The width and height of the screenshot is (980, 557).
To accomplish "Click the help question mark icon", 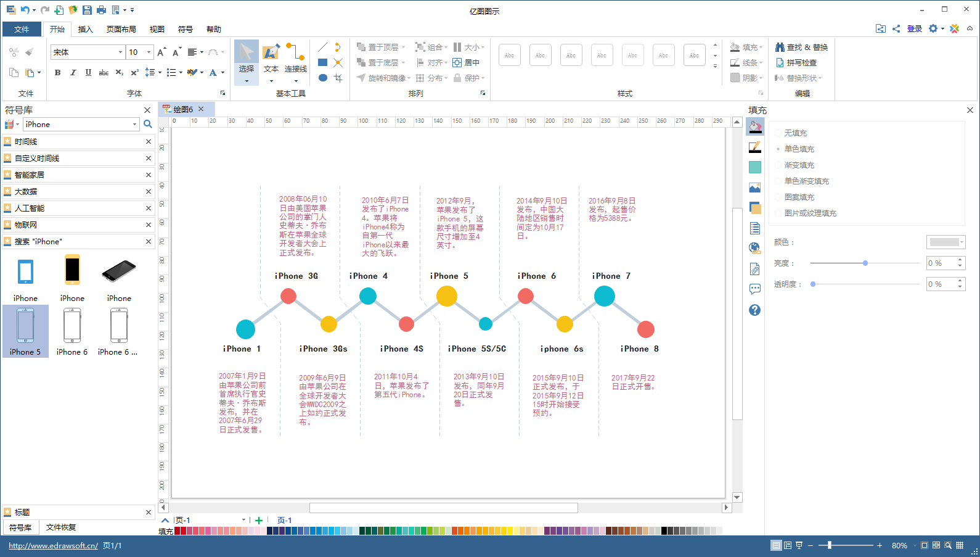I will click(x=755, y=310).
